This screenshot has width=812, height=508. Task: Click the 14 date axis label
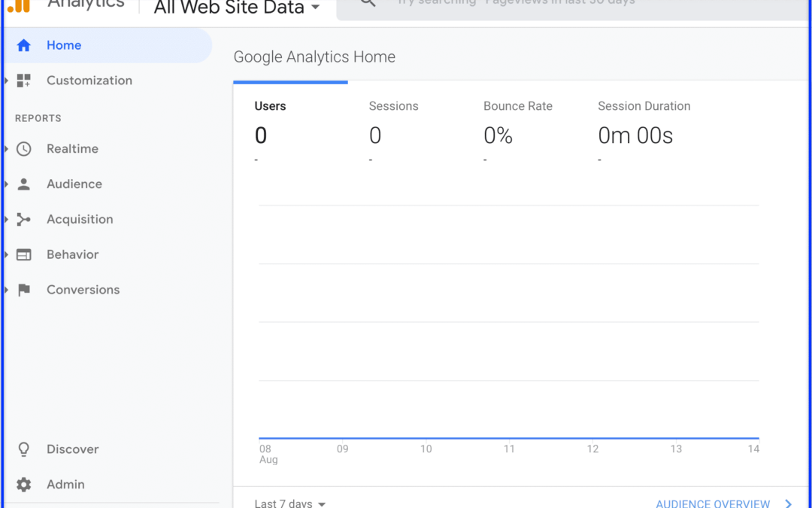click(x=753, y=449)
